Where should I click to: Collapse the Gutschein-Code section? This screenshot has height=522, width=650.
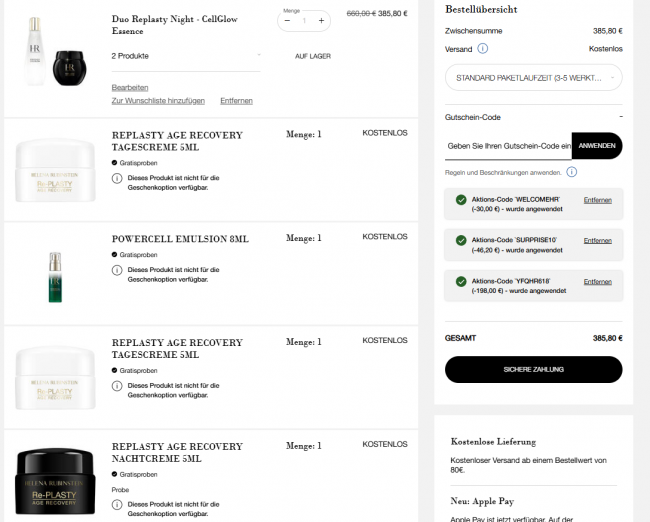point(621,117)
